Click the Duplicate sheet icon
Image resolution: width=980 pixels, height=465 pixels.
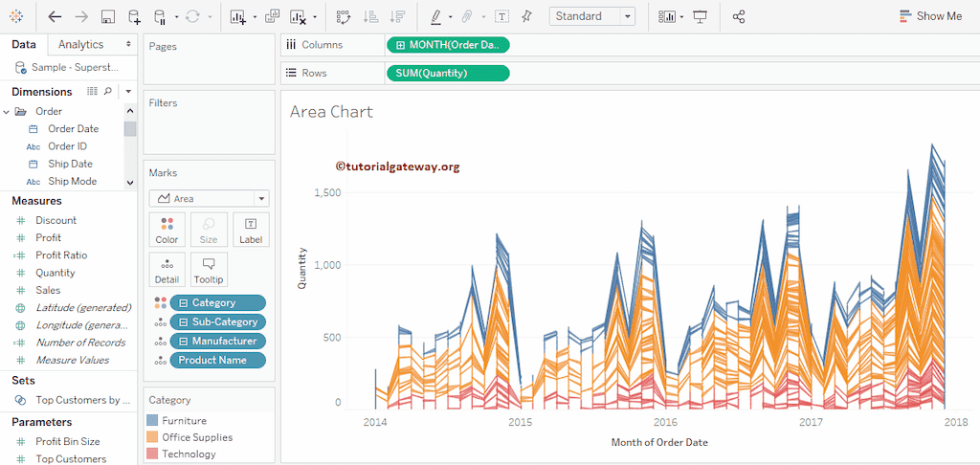272,16
